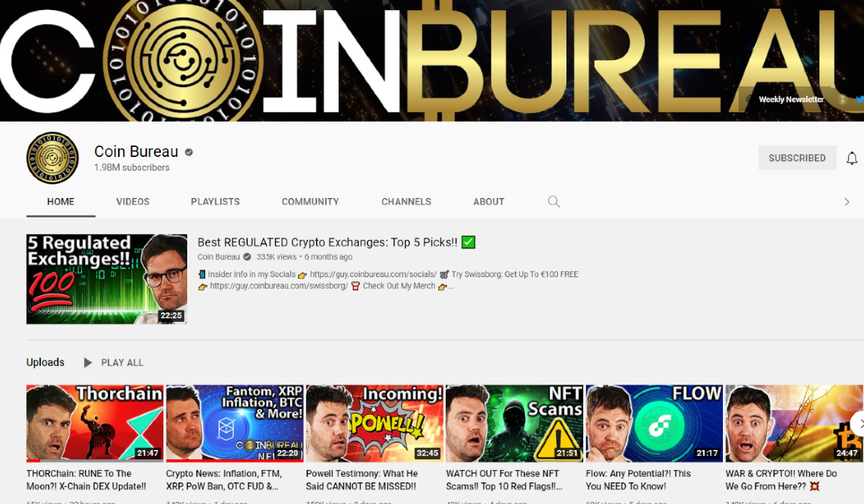Open 'Best REGULATED Crypto Exchanges' video title

pos(336,242)
